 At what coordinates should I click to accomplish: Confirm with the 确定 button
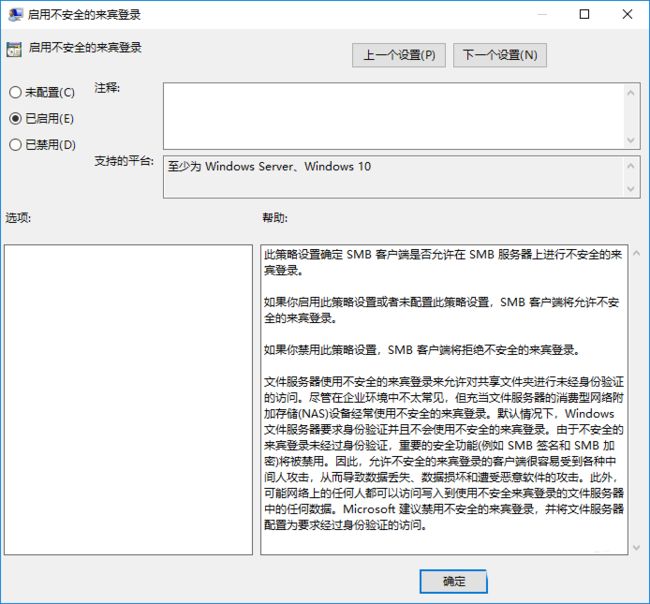(454, 581)
